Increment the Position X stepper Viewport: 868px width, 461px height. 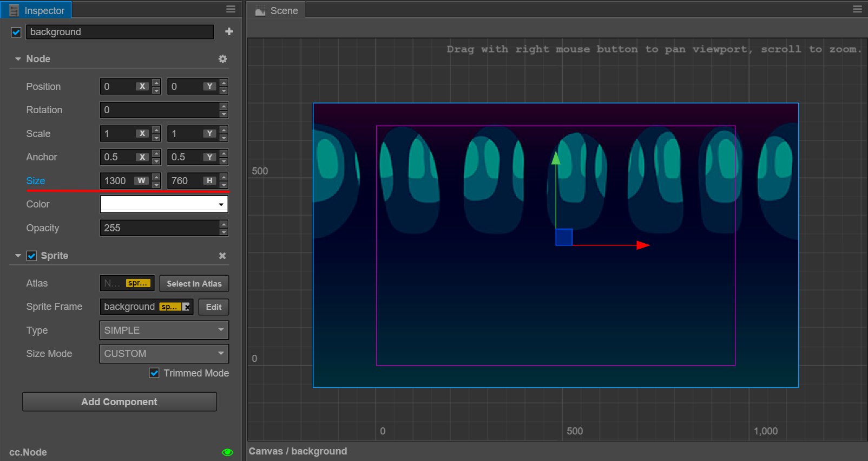pos(156,83)
